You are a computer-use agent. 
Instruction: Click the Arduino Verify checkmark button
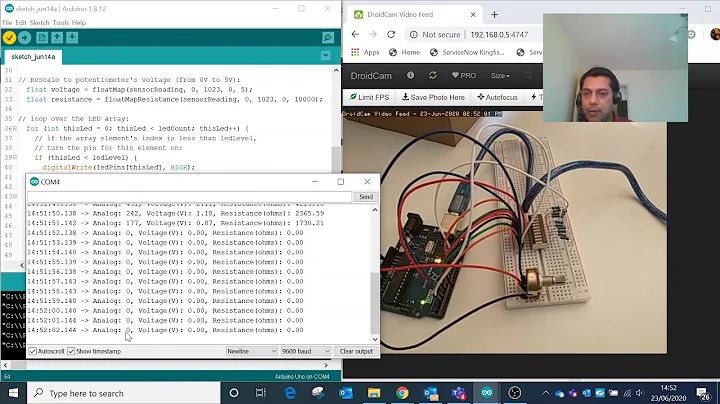[9, 38]
